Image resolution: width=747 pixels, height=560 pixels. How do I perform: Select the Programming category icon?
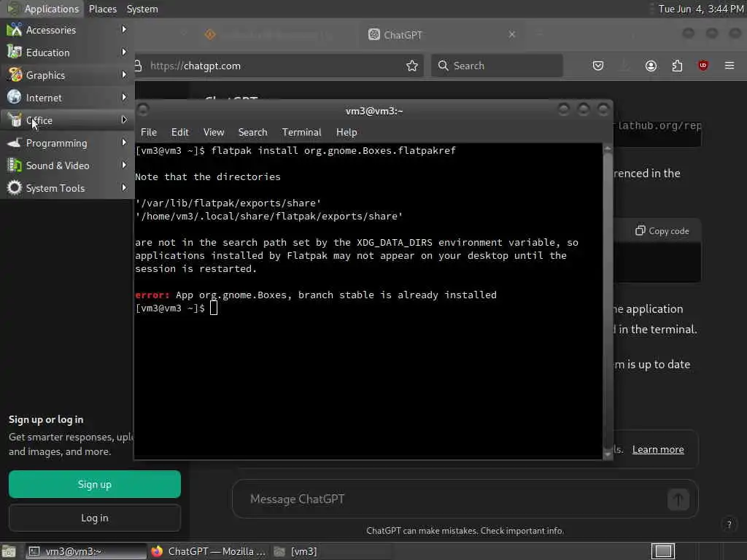point(15,142)
